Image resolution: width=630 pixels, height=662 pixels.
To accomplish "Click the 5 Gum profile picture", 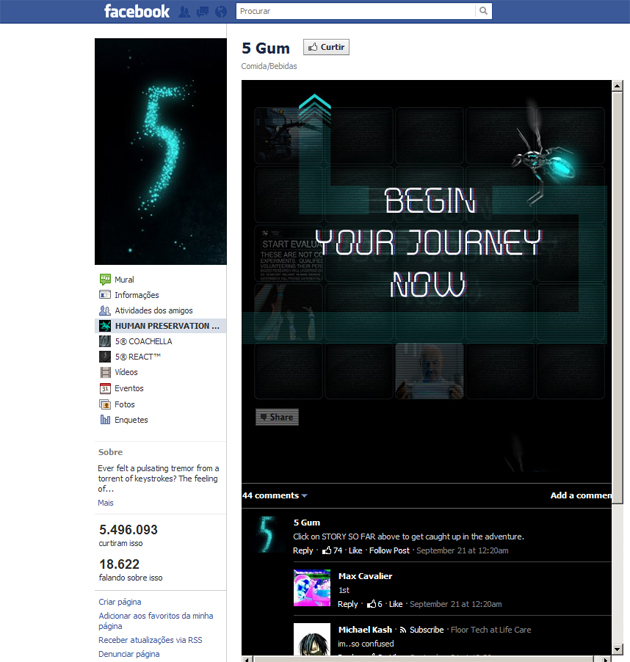I will click(x=160, y=151).
